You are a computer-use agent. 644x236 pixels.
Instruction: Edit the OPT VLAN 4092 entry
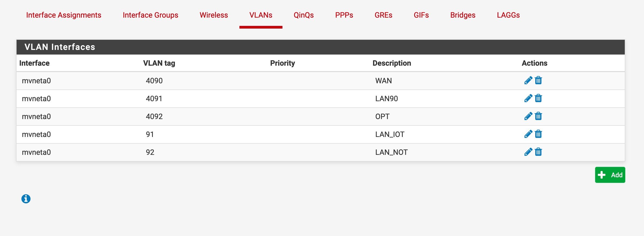pos(528,116)
